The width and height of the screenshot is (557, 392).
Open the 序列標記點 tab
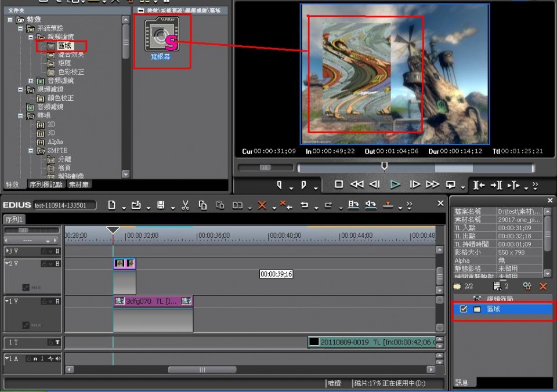click(x=46, y=185)
